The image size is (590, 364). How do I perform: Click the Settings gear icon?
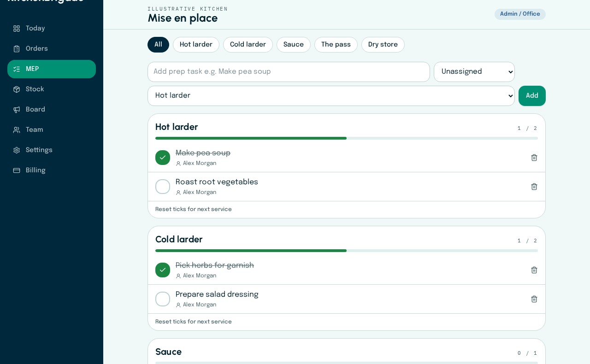[x=17, y=150]
